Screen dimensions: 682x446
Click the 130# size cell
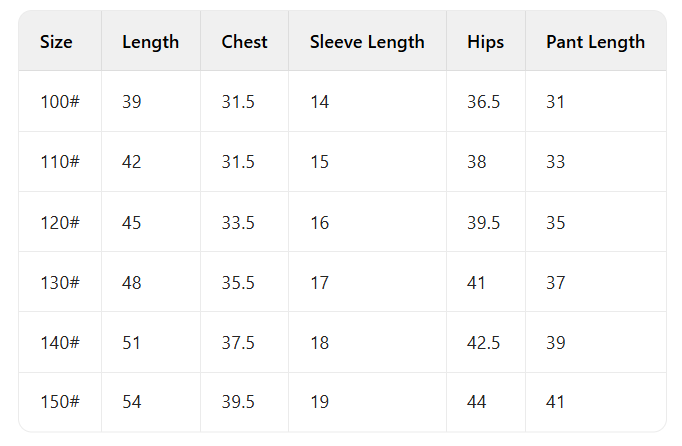[60, 283]
